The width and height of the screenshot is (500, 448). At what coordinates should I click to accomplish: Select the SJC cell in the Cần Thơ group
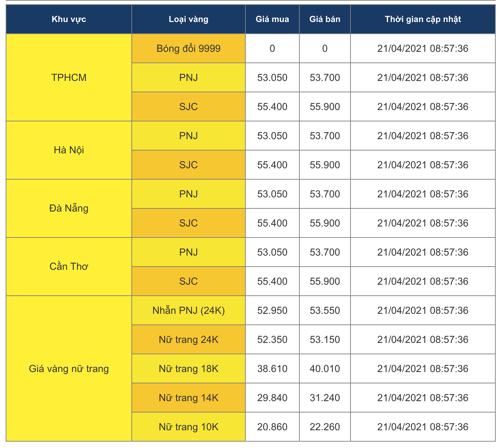click(189, 281)
